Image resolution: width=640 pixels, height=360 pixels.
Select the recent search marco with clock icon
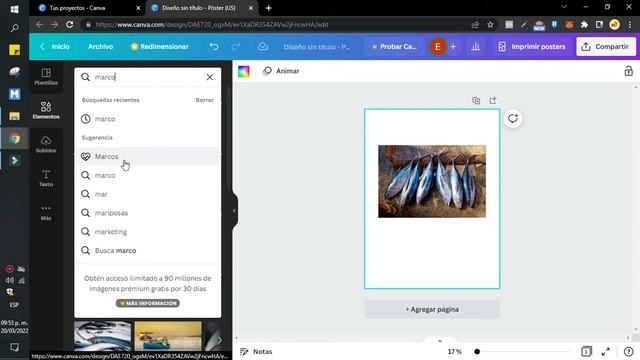click(148, 119)
